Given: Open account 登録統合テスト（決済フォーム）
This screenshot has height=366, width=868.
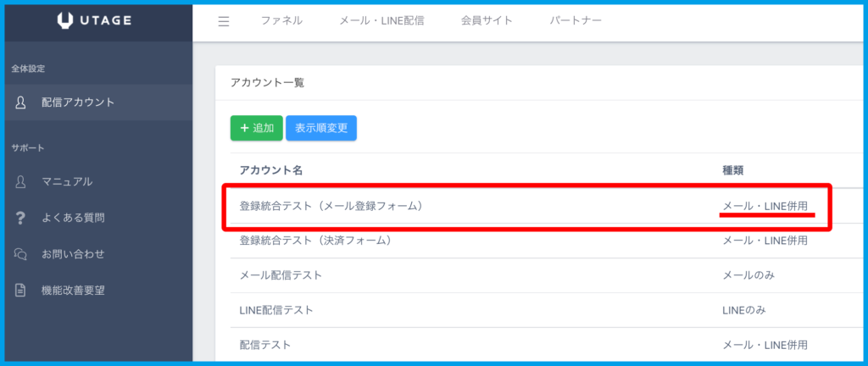Looking at the screenshot, I should [x=315, y=241].
